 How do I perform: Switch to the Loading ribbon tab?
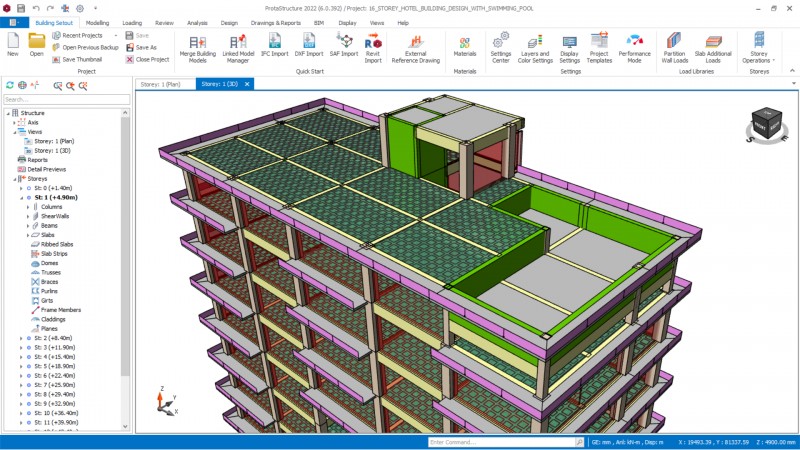132,23
